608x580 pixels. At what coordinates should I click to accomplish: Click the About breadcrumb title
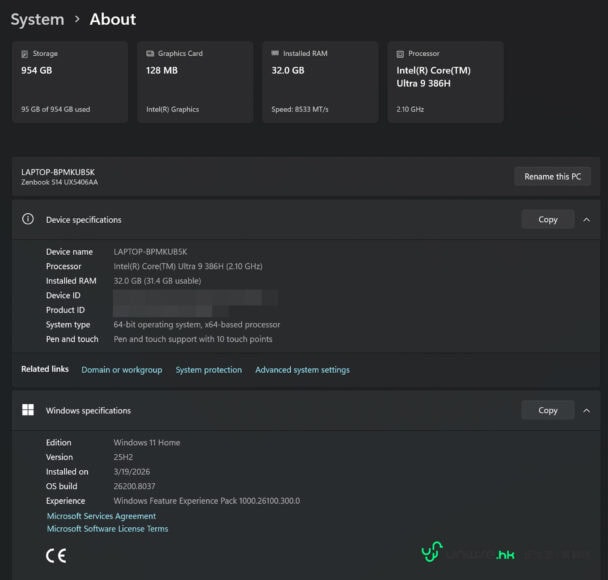click(113, 19)
